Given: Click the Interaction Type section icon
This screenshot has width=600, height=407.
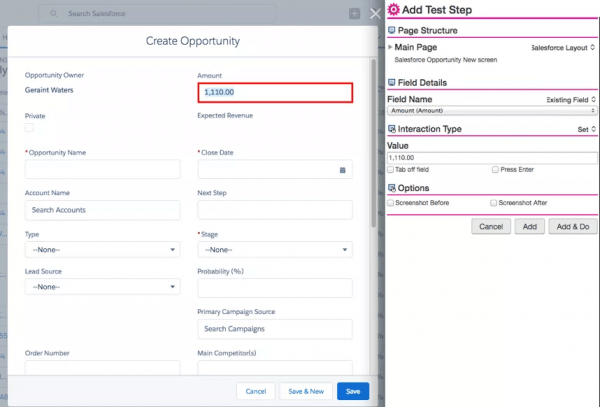Looking at the screenshot, I should pos(391,129).
